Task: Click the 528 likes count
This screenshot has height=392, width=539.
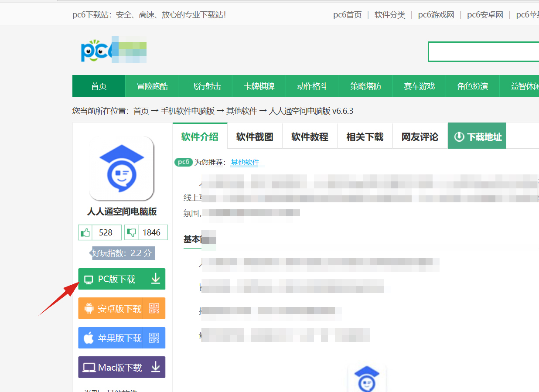Action: (106, 232)
